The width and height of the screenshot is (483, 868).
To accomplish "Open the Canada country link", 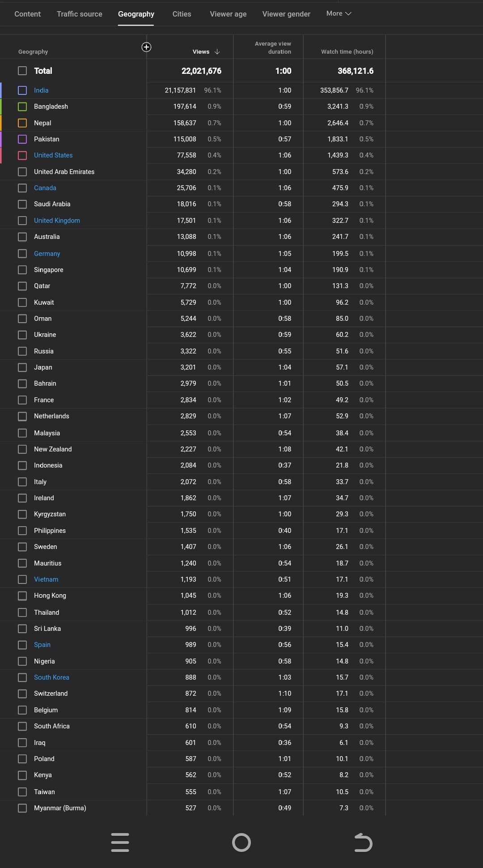I will tap(45, 188).
